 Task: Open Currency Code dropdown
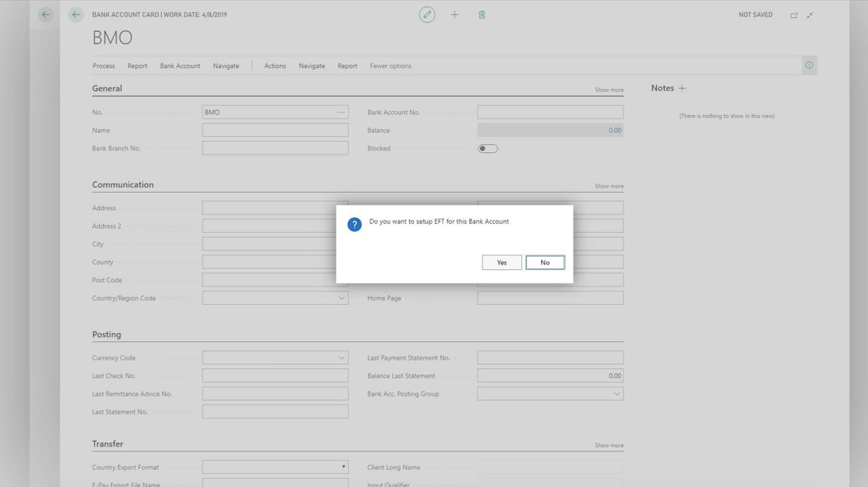pos(341,358)
